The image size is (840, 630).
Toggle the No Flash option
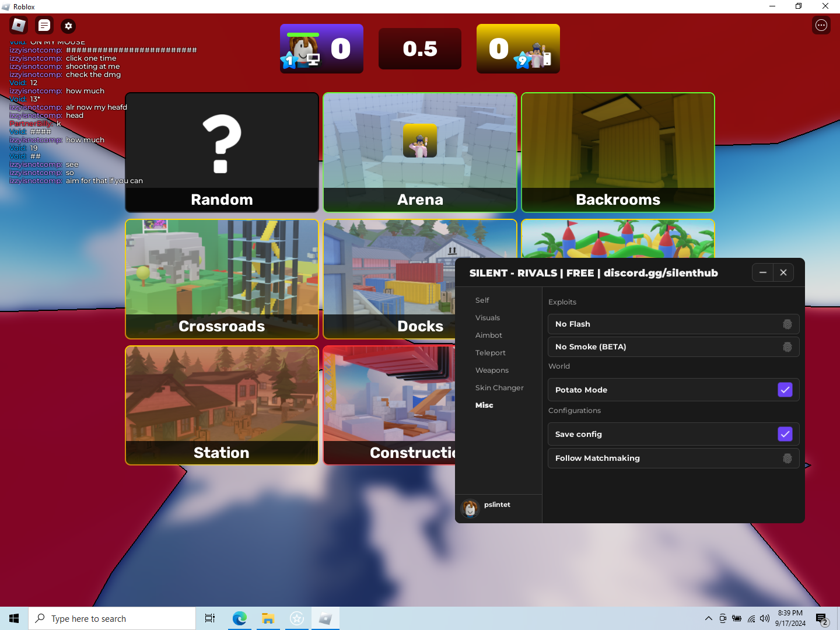673,324
